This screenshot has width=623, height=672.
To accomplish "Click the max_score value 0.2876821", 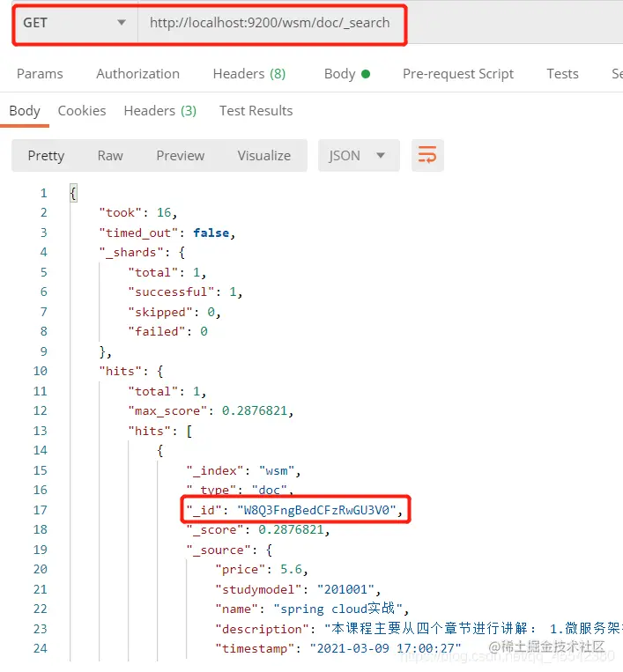I will click(x=255, y=411).
